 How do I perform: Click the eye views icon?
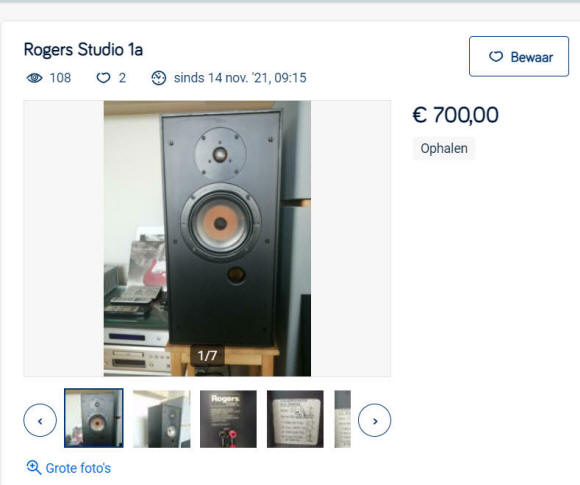(x=34, y=78)
